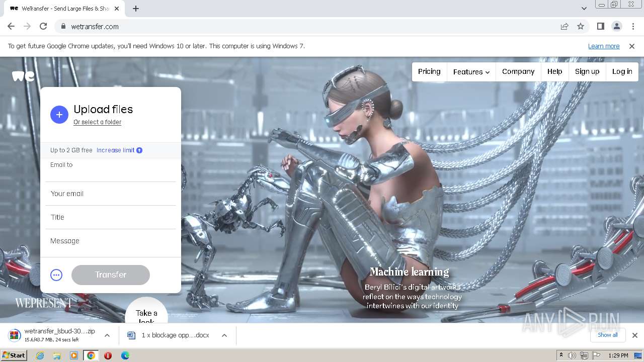Switch to Chrome taskbar icon
This screenshot has height=362, width=644.
coord(91,355)
